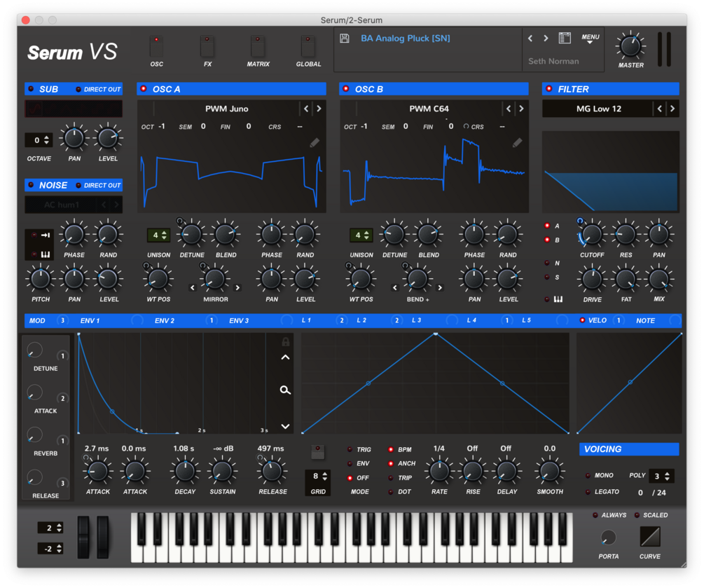Click the envelope zoom magnifier icon
The width and height of the screenshot is (704, 588).
(x=285, y=390)
